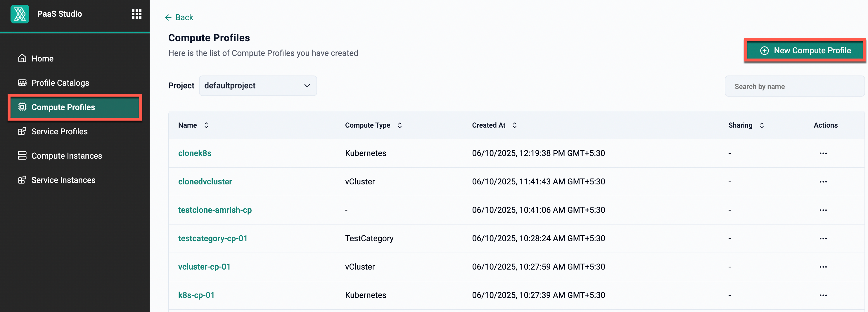Click the PaaS Studio title text

(60, 14)
